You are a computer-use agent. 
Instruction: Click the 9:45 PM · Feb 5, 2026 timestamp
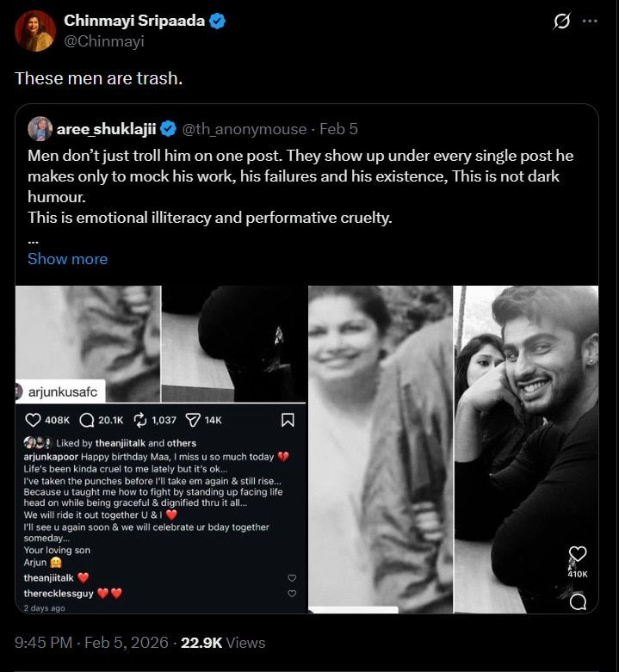[90, 643]
